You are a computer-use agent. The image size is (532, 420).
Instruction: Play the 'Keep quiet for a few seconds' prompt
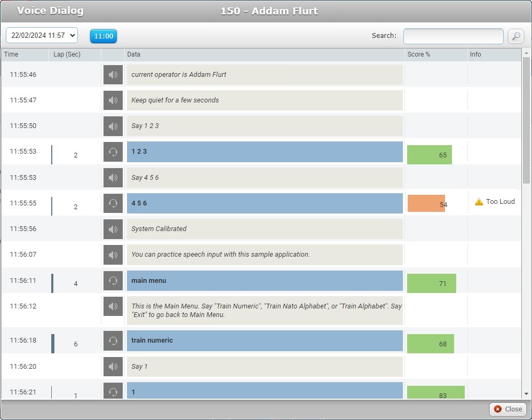[113, 100]
